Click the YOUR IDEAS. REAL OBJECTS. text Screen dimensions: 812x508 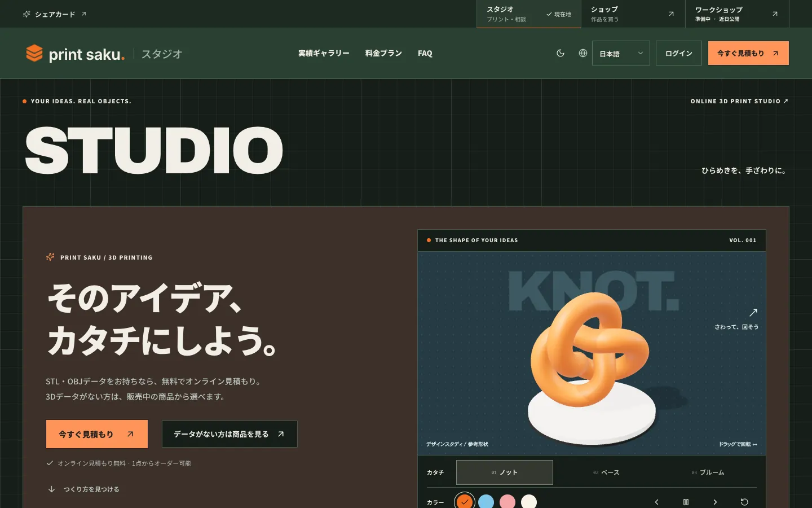pos(81,102)
